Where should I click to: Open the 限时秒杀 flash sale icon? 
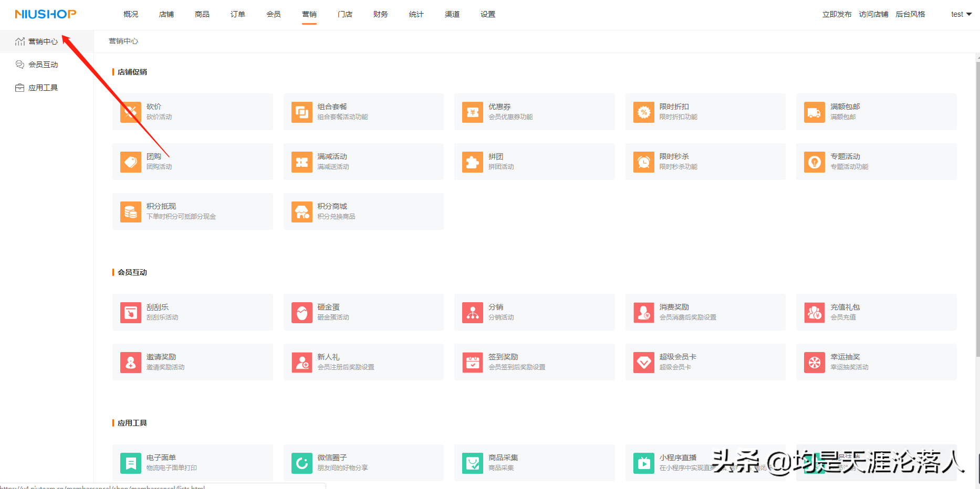643,162
